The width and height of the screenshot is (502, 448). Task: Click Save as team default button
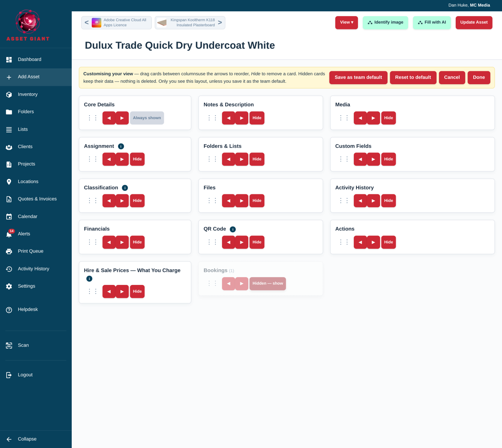(358, 78)
